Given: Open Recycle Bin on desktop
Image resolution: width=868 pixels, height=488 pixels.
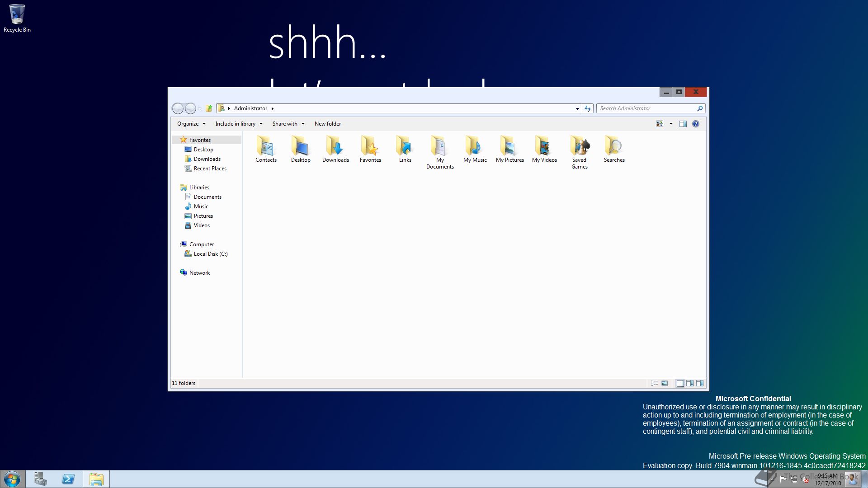Looking at the screenshot, I should point(17,18).
